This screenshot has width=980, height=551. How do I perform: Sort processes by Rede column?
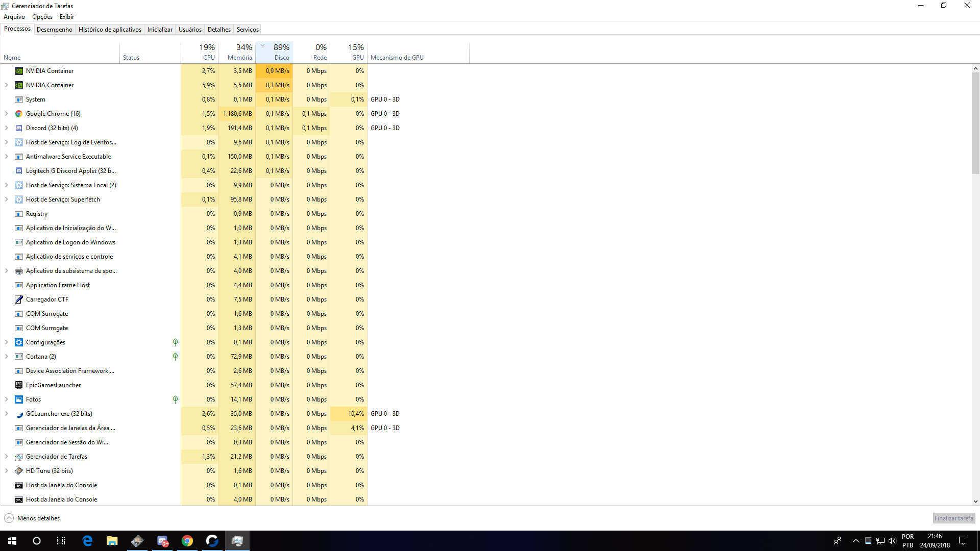pos(311,52)
